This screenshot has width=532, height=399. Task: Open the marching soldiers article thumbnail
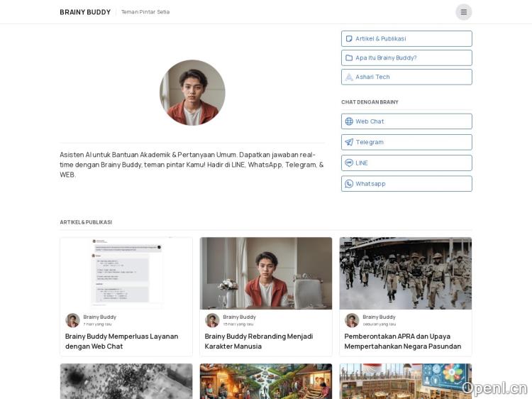point(405,273)
